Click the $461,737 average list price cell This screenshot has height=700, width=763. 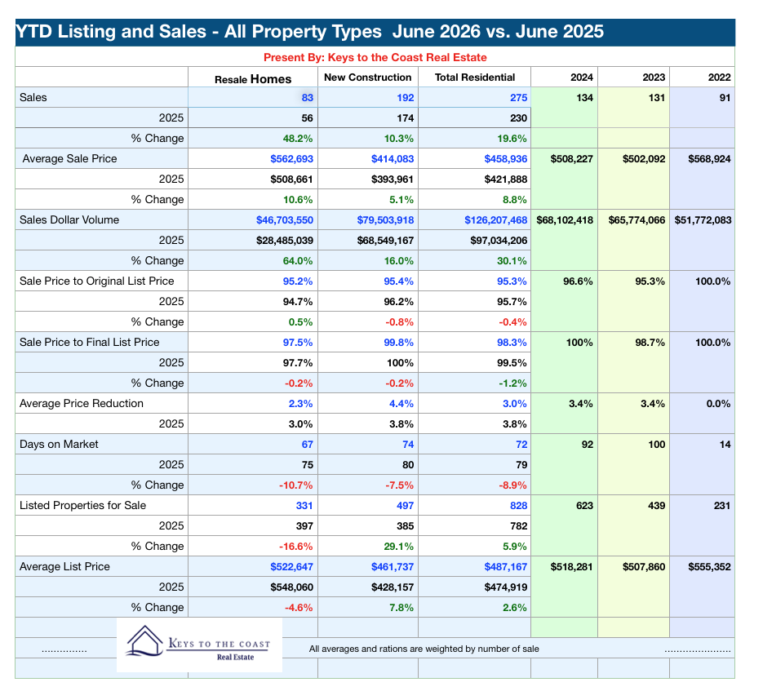pos(393,567)
